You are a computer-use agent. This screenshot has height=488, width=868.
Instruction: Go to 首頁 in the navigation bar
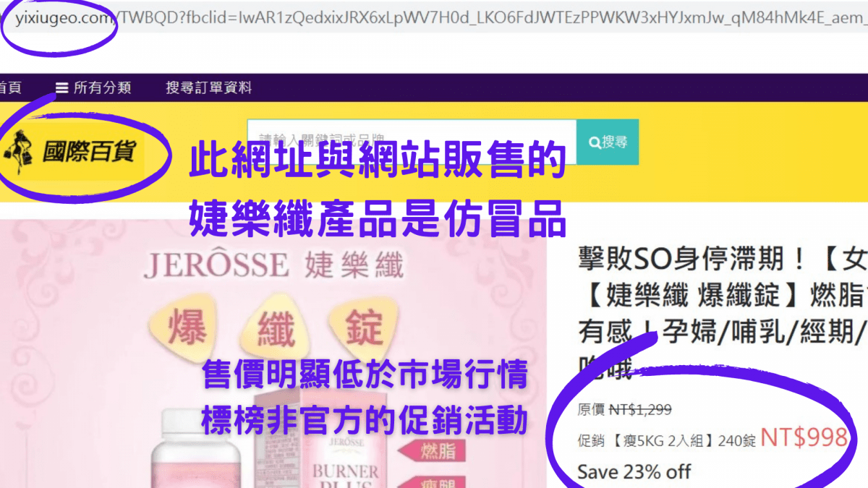tap(10, 88)
